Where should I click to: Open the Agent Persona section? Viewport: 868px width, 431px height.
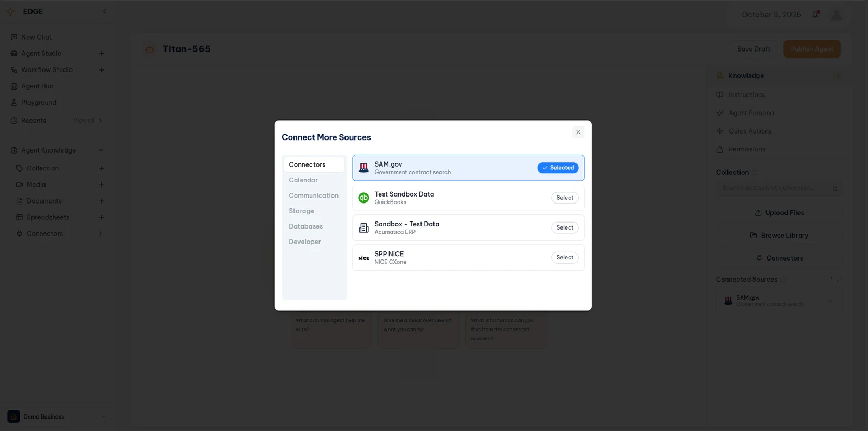point(751,113)
